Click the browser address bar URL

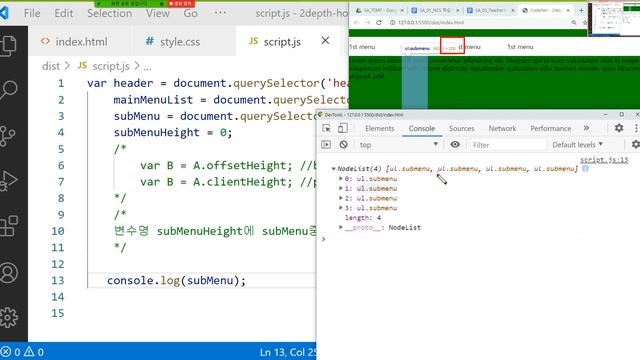pos(431,22)
